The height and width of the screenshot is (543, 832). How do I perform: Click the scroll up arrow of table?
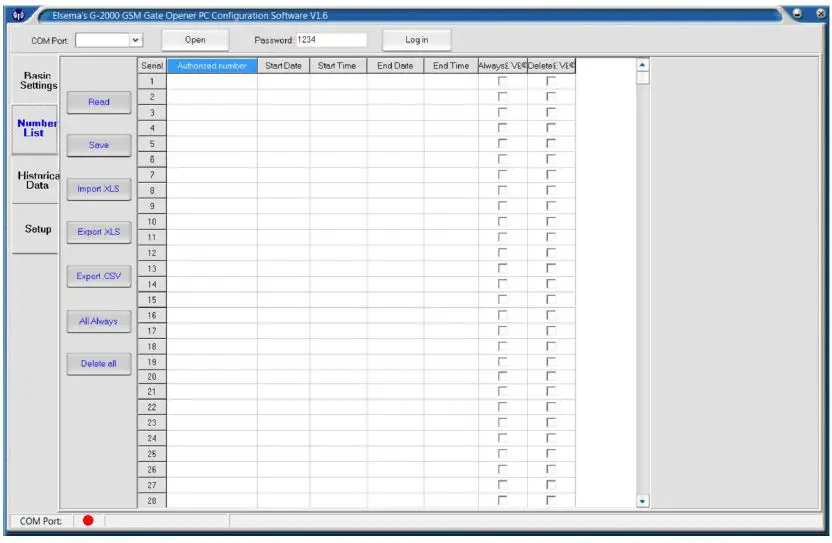[642, 65]
